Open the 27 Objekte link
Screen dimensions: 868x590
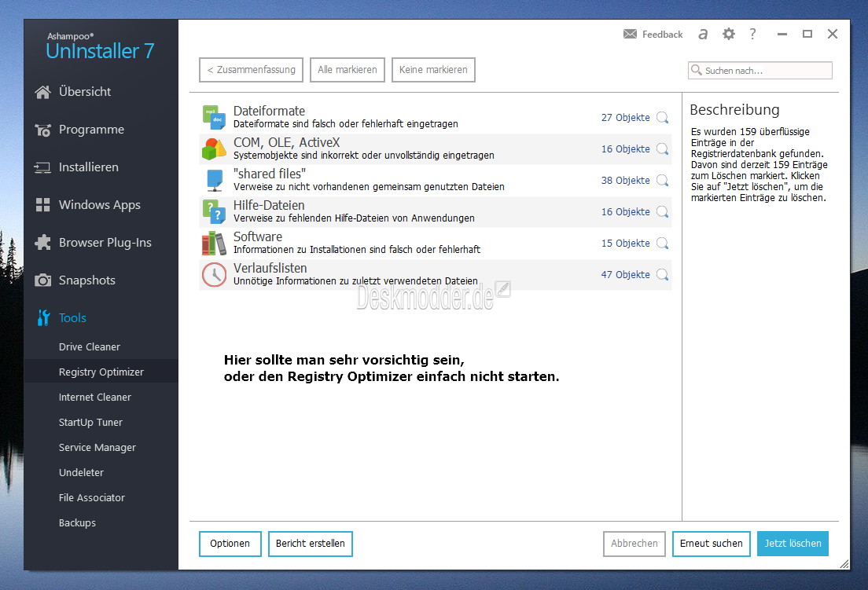626,118
